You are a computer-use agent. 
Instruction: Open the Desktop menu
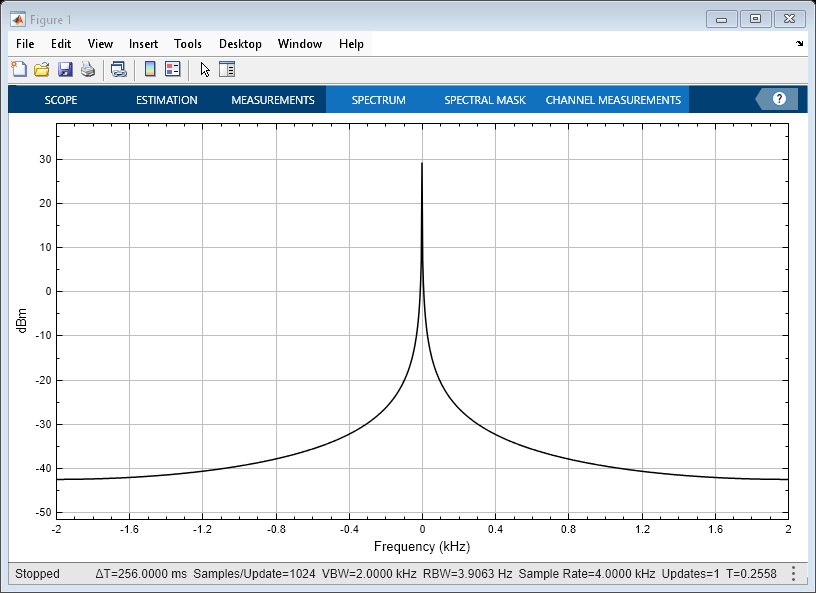click(240, 44)
